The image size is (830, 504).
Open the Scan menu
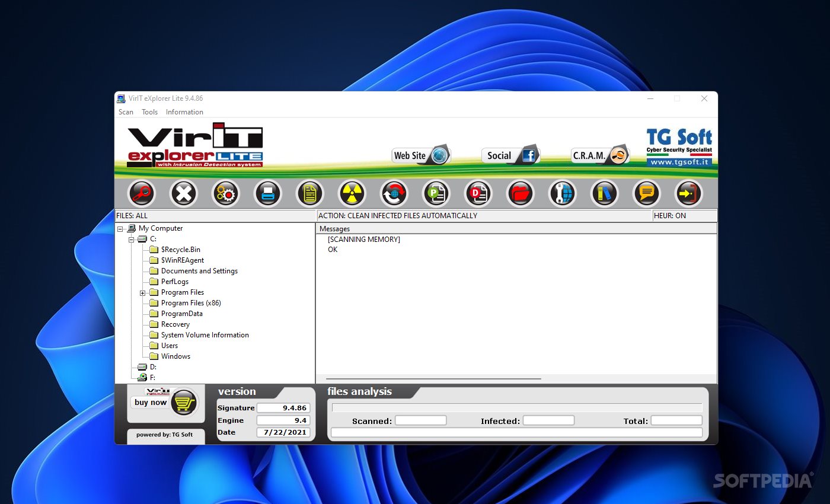tap(126, 112)
